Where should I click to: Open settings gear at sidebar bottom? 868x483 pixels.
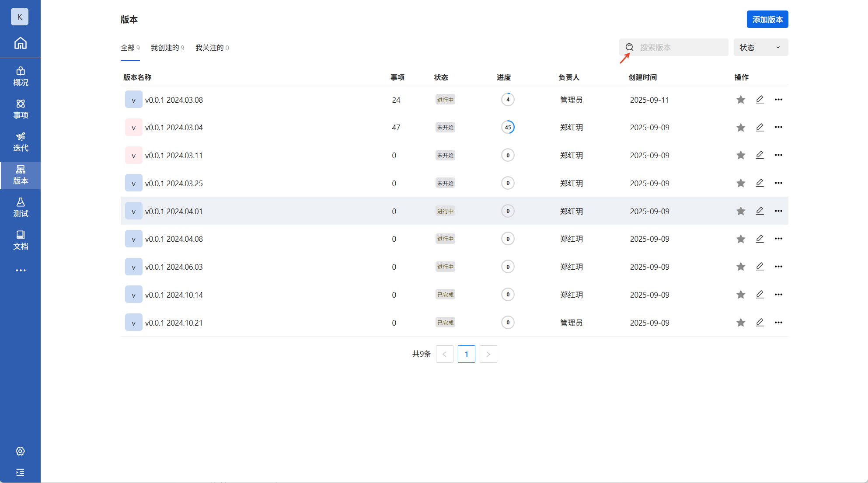[20, 451]
